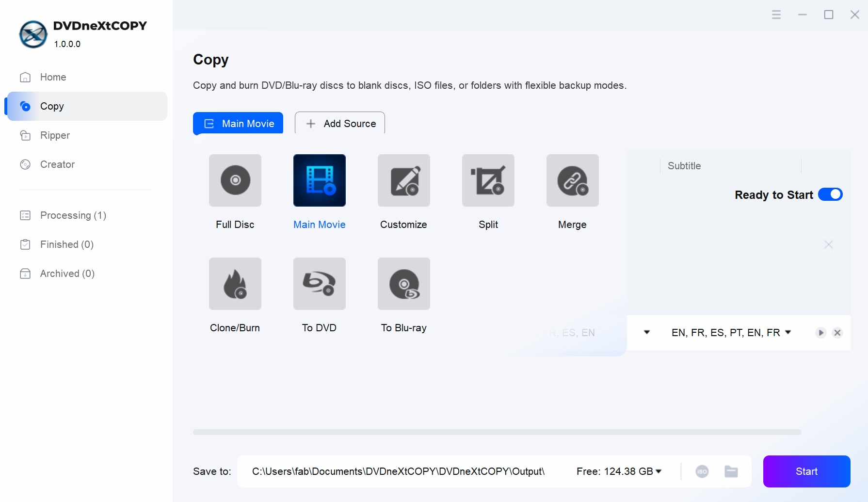The width and height of the screenshot is (868, 502).
Task: Toggle the Ready to Start switch
Action: [x=830, y=194]
